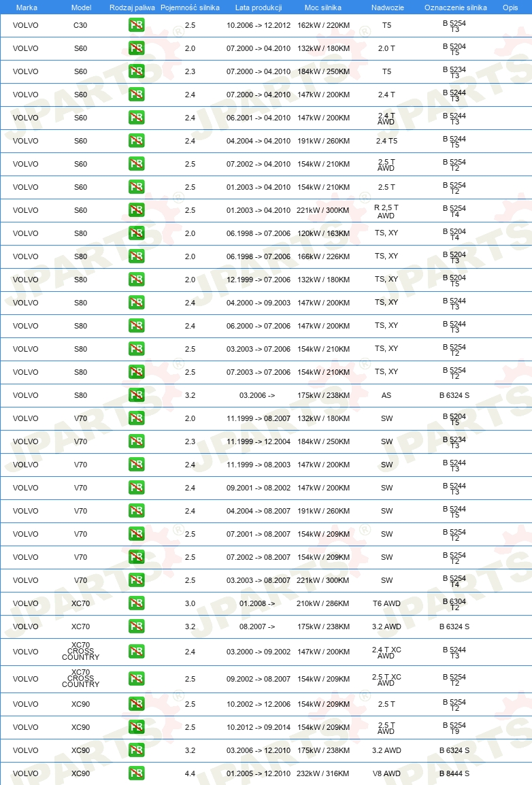Click the Nadwozie column header

[387, 7]
